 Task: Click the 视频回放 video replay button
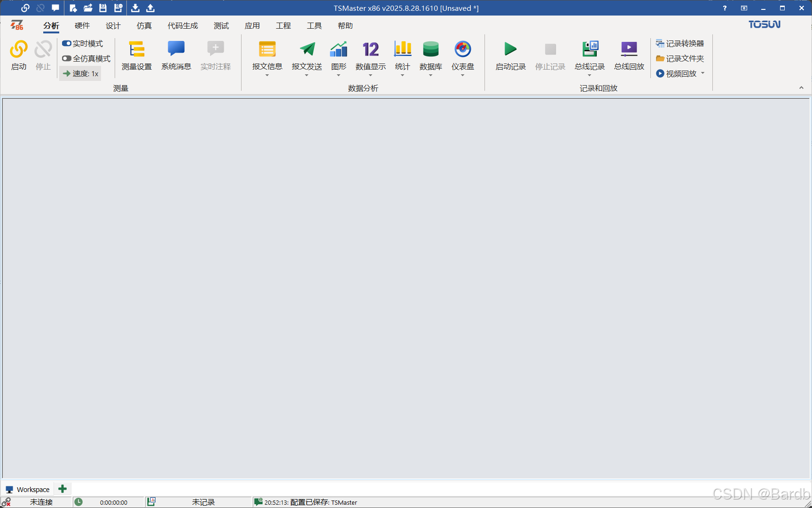(676, 73)
